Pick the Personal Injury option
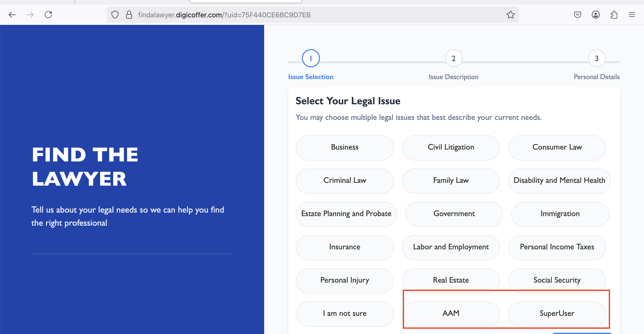The width and height of the screenshot is (644, 334). click(x=345, y=281)
